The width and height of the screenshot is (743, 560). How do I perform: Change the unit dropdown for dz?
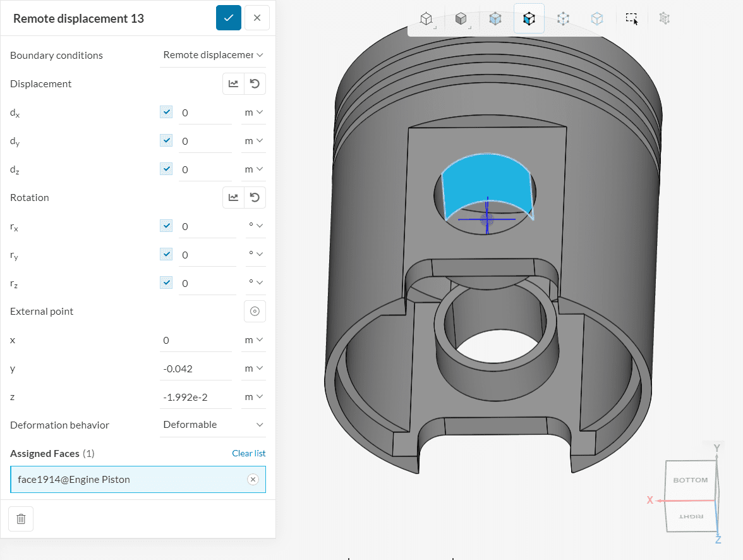click(253, 169)
